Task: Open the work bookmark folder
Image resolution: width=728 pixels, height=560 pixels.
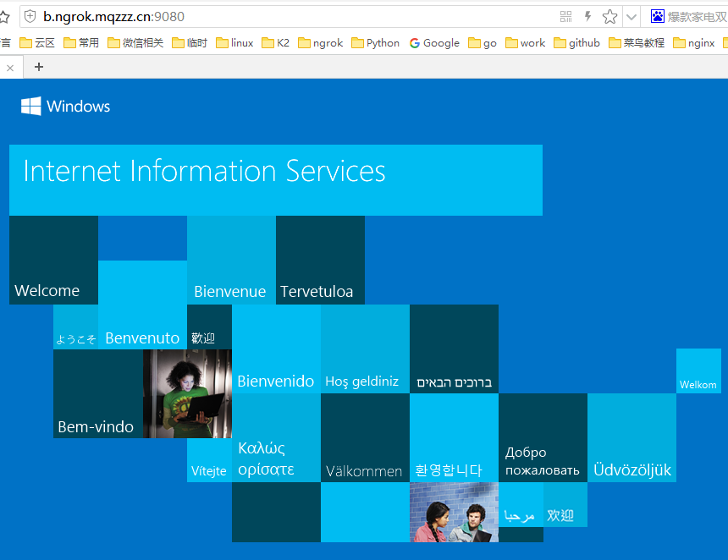Action: click(525, 43)
